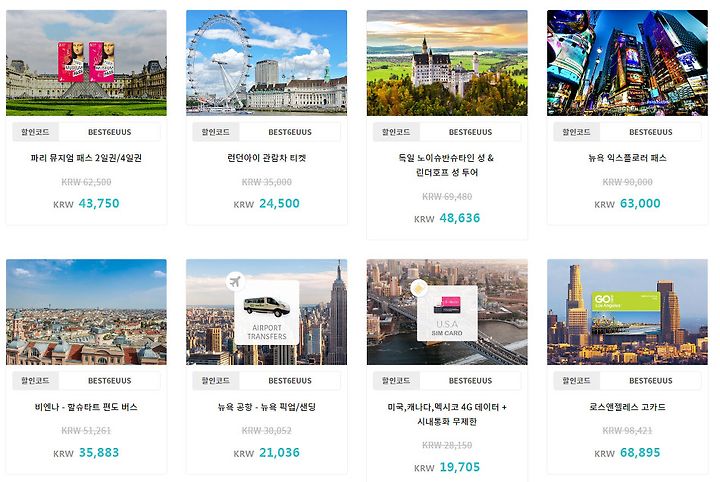
Task: Click the airplane icon on airport transfers card
Action: pos(235,280)
